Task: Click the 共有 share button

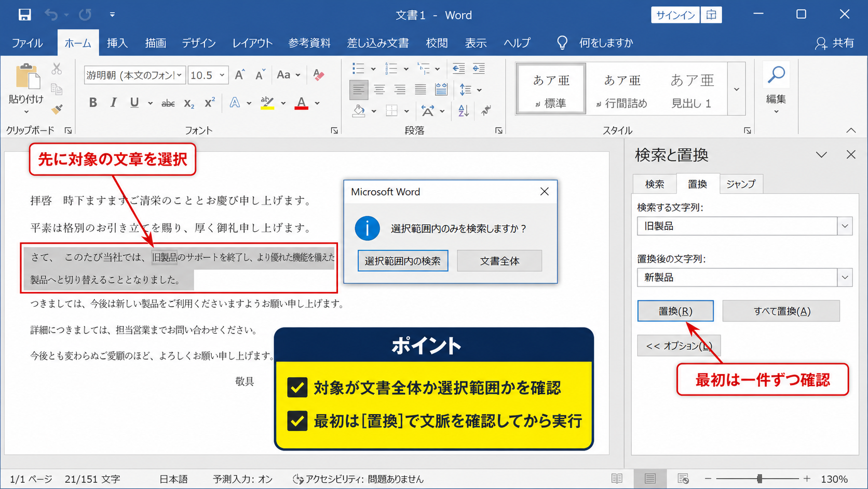Action: [x=835, y=43]
